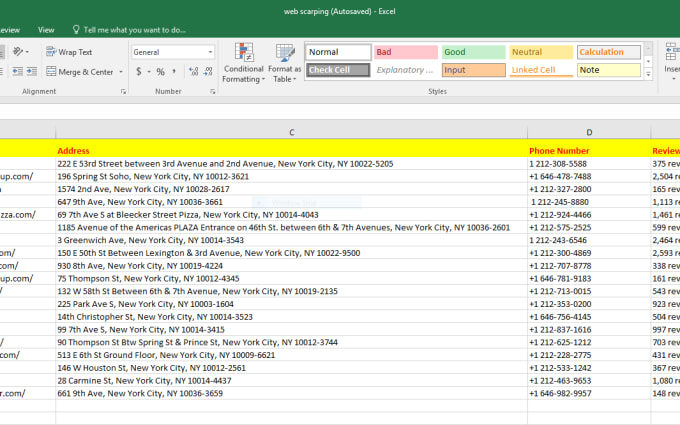The height and width of the screenshot is (425, 680).
Task: Select cell with 196 Spring St Soho address
Action: pos(291,177)
